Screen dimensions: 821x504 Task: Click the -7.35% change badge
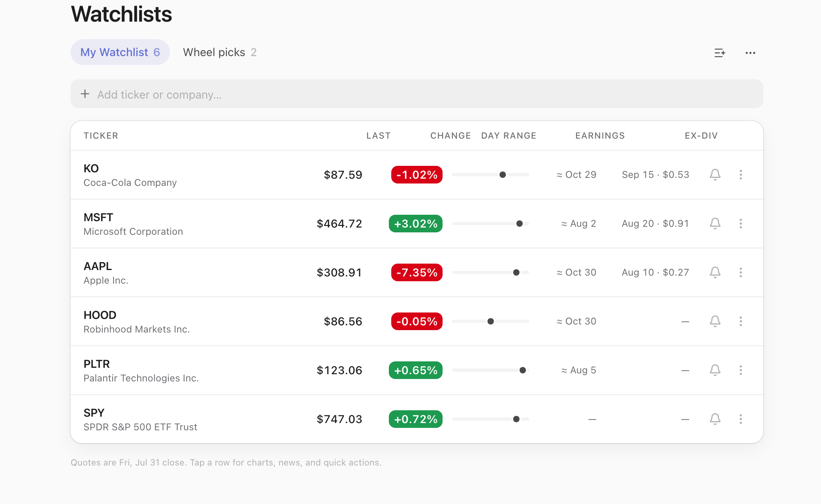click(x=417, y=272)
